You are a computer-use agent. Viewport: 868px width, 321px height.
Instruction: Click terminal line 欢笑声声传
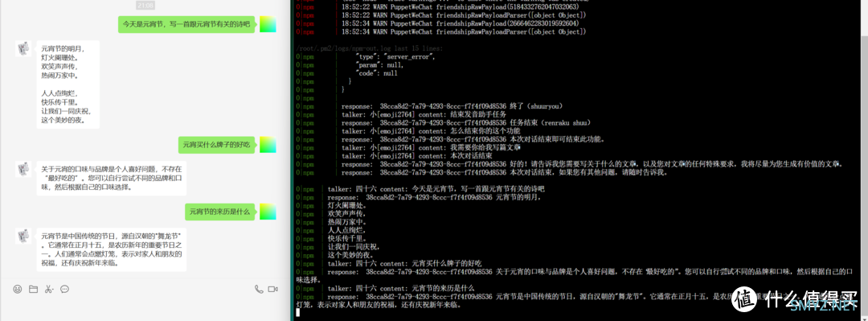tap(346, 213)
